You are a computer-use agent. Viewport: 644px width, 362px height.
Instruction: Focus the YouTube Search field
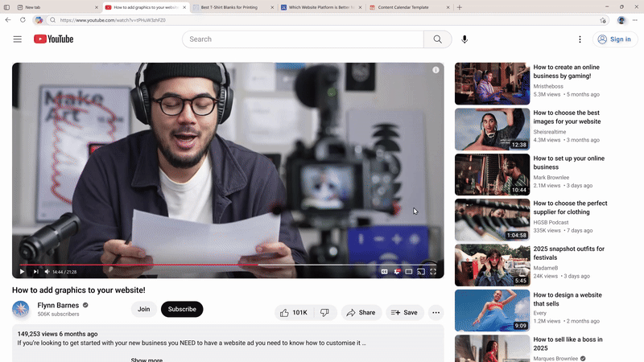click(303, 39)
